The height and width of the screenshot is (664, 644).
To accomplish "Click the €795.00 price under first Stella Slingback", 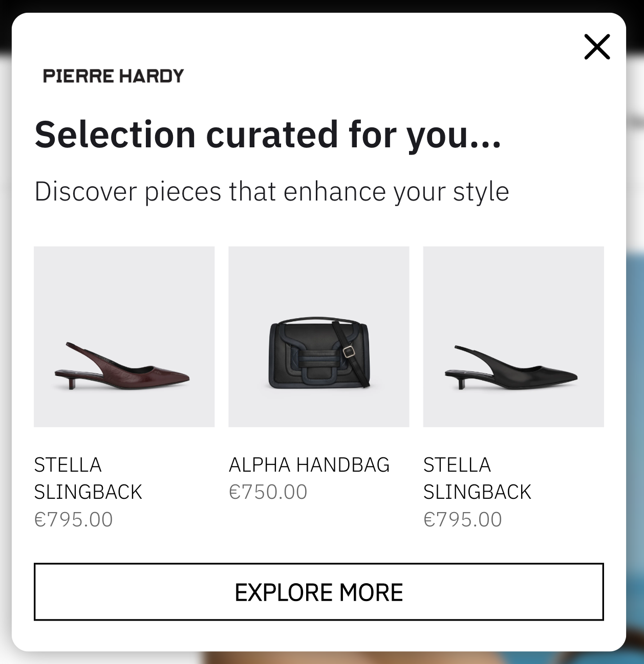I will pyautogui.click(x=73, y=518).
